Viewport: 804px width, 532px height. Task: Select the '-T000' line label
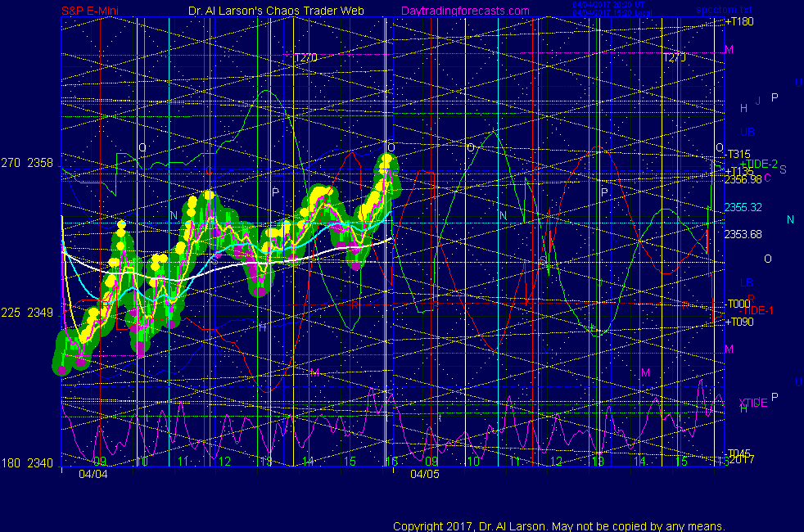click(x=738, y=304)
